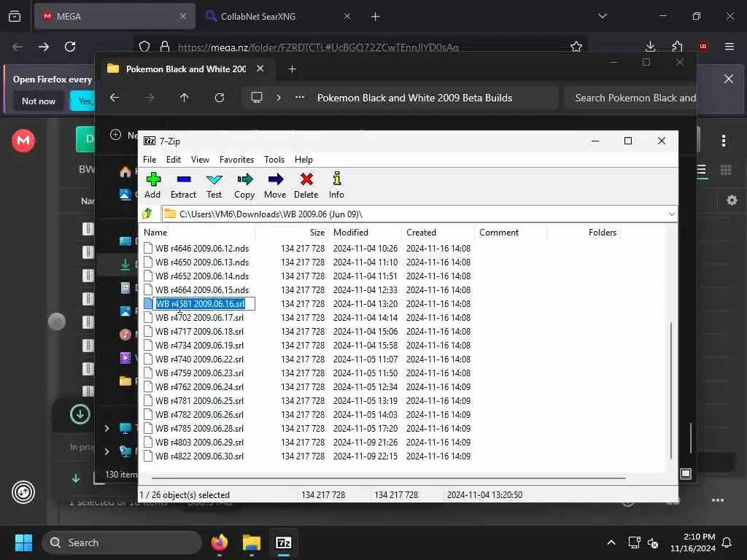Select file WB r4803 2009.06.29.srl

click(199, 442)
